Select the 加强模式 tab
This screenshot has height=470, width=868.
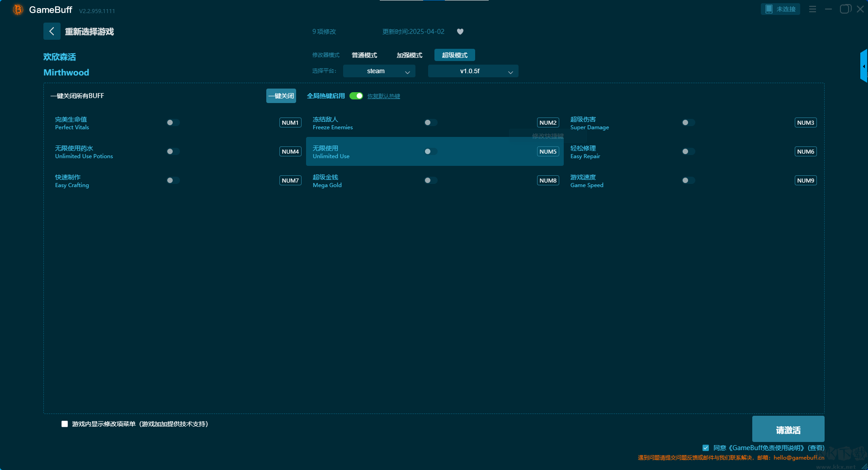(x=409, y=55)
